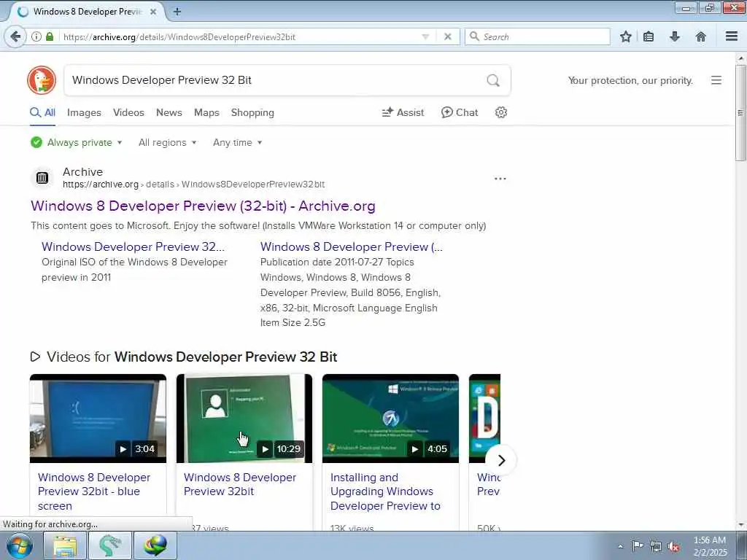
Task: Click the green padlock security icon
Action: [50, 36]
